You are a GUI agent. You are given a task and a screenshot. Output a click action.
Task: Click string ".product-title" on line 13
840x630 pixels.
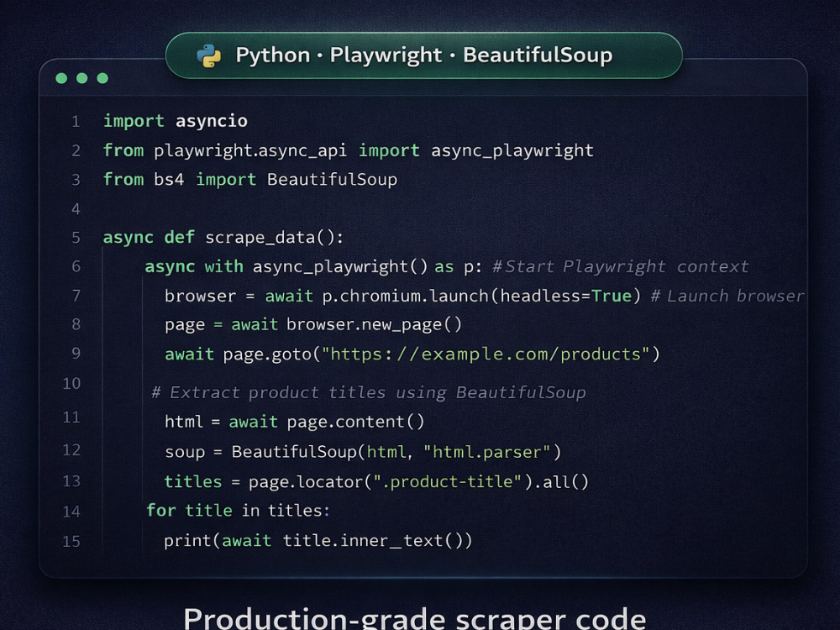coord(448,481)
